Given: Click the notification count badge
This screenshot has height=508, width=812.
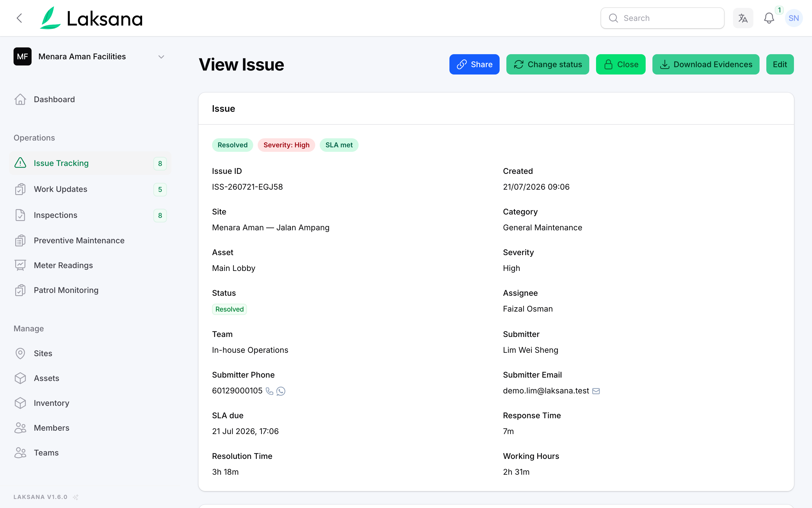Looking at the screenshot, I should [x=779, y=10].
